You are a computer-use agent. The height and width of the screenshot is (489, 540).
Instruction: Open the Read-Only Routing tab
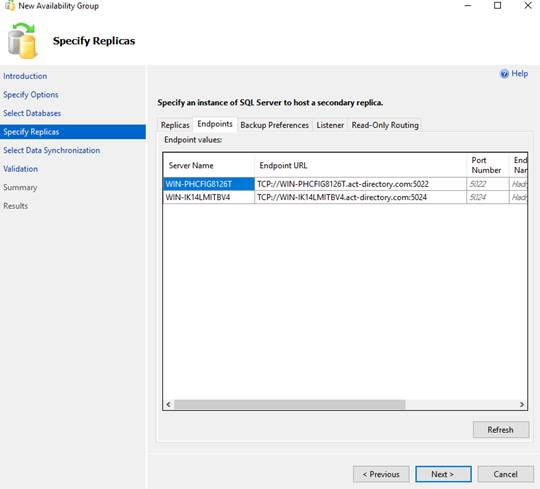pyautogui.click(x=385, y=125)
